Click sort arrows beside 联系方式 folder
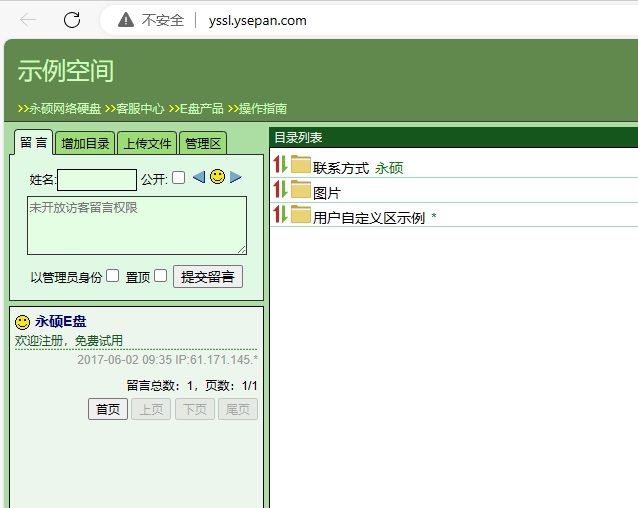This screenshot has width=638, height=508. 280,164
